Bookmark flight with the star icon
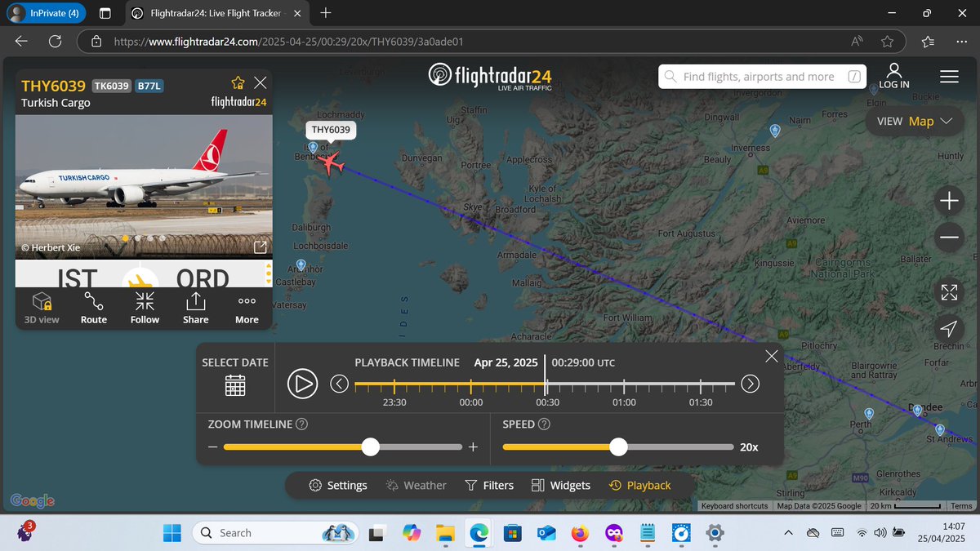The height and width of the screenshot is (551, 980). (238, 82)
